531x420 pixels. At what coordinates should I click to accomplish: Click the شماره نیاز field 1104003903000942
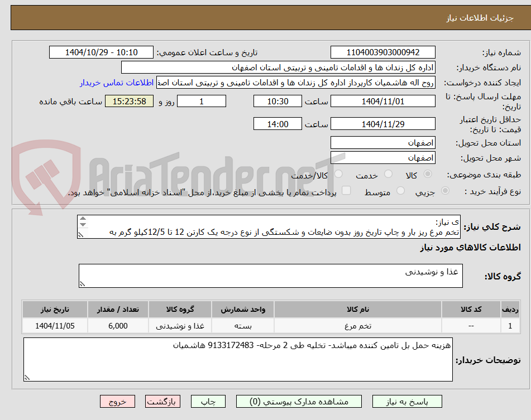point(382,52)
